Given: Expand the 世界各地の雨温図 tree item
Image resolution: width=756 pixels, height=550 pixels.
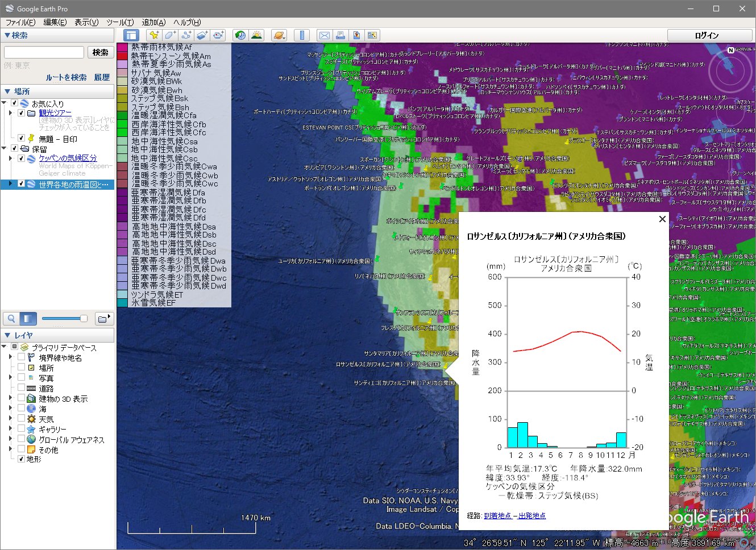Looking at the screenshot, I should click(10, 184).
